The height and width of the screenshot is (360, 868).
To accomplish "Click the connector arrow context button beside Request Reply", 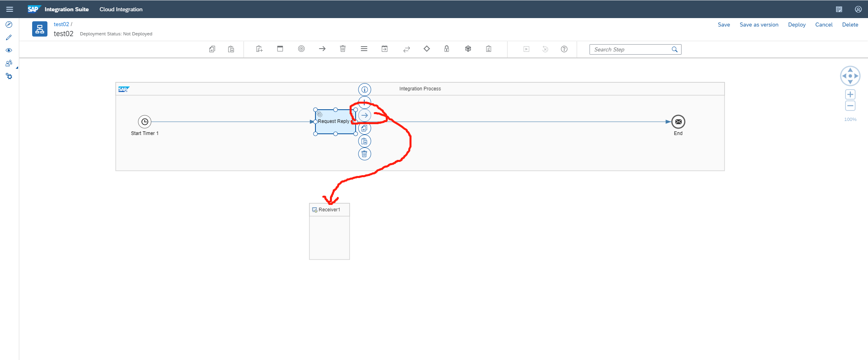I will [x=364, y=115].
